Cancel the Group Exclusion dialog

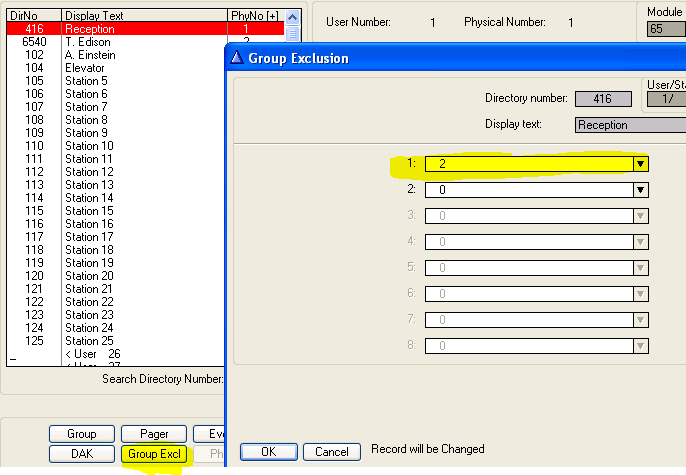pyautogui.click(x=331, y=451)
